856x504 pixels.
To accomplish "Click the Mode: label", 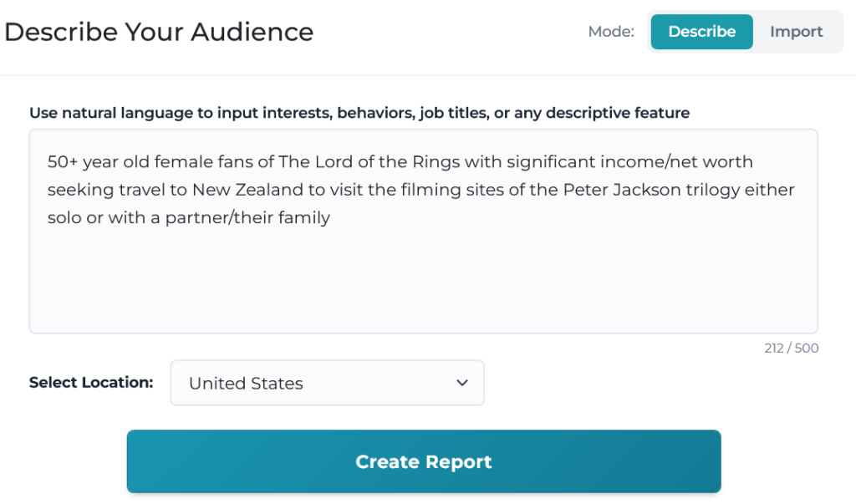I will coord(610,32).
